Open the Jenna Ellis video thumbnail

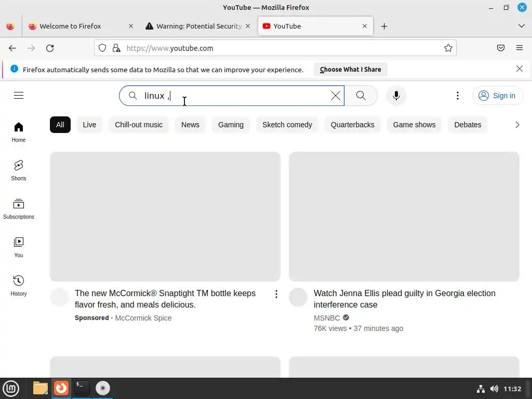click(x=404, y=217)
